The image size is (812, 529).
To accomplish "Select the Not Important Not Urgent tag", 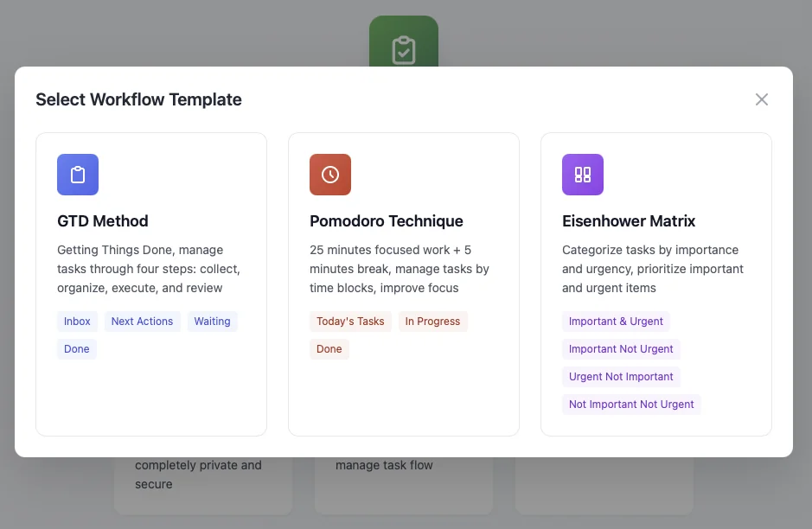I will [631, 405].
